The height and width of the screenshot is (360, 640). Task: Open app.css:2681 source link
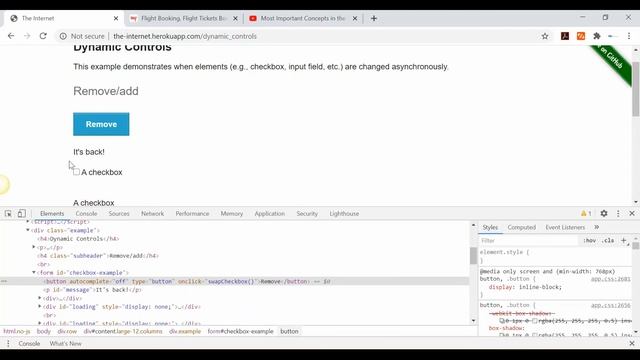tap(610, 279)
